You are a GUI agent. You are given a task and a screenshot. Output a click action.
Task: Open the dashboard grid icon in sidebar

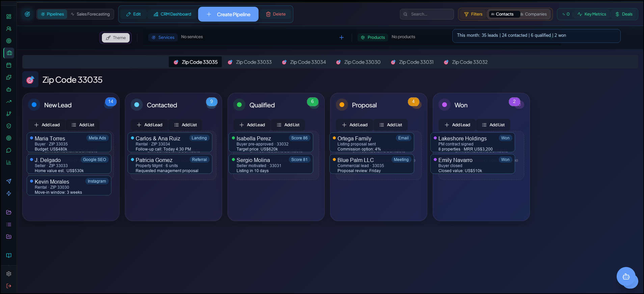click(9, 17)
